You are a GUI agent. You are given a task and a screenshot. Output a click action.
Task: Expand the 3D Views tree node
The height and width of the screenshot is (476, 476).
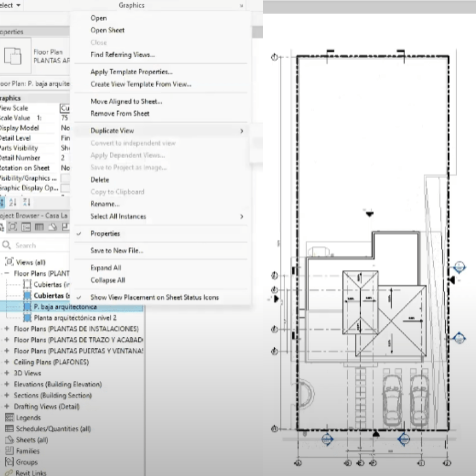click(x=7, y=373)
